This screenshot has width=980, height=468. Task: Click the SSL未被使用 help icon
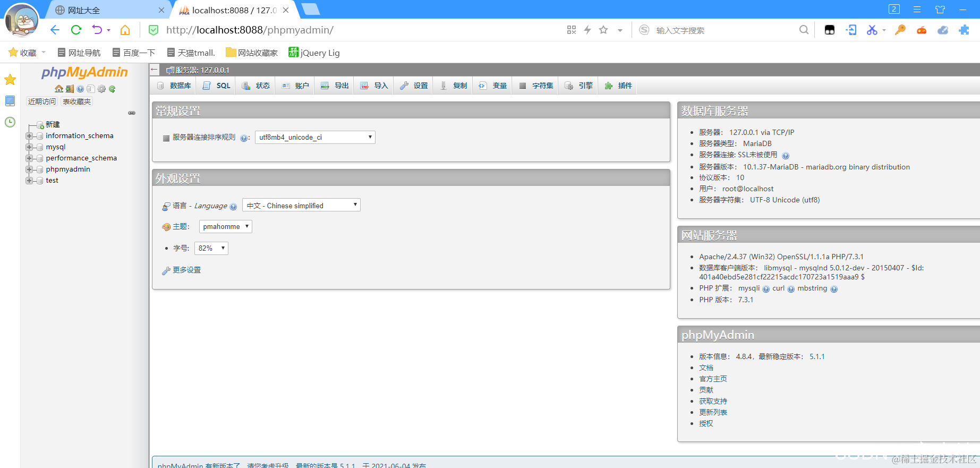(786, 156)
